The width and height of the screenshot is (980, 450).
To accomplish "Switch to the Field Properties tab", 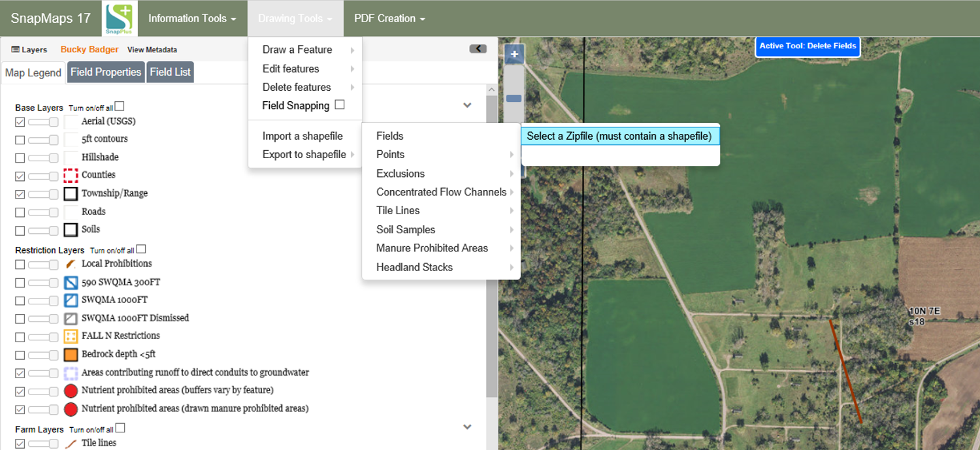I will tap(106, 72).
